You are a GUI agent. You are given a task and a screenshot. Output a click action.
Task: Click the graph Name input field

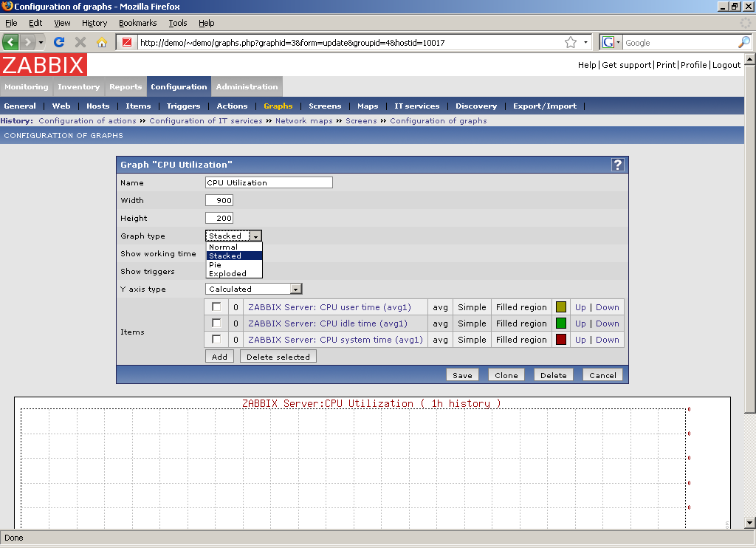pos(269,182)
